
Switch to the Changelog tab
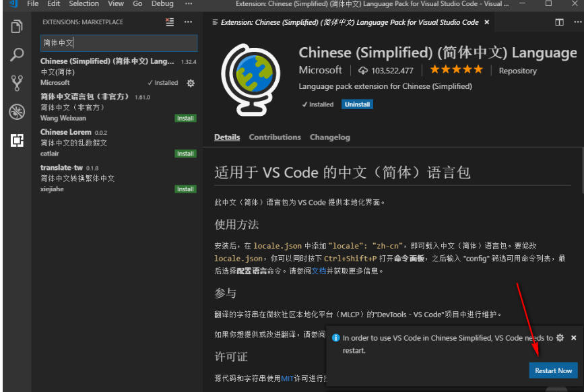329,137
